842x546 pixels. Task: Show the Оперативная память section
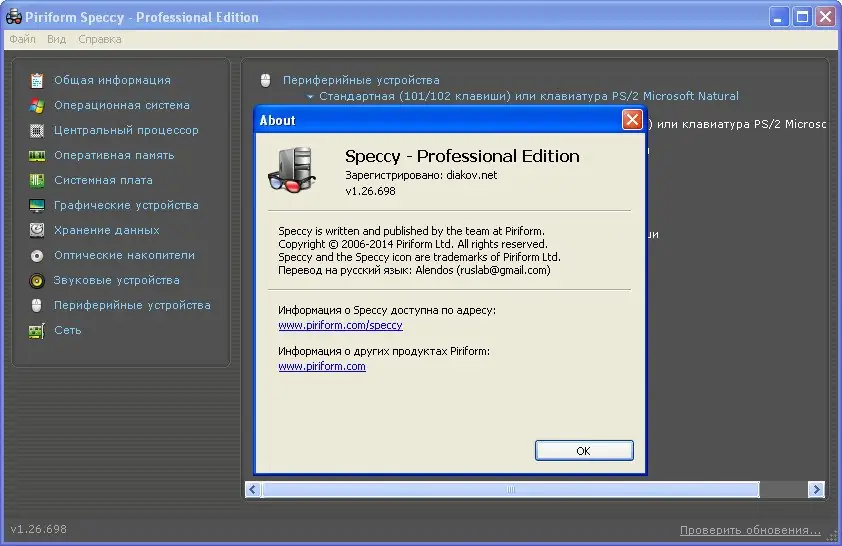114,155
